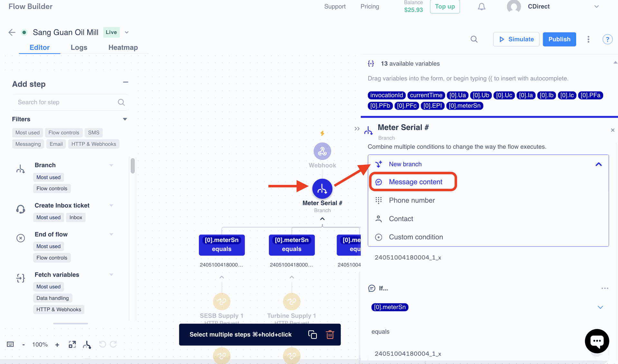Open search with magnifier icon near Simulate

[474, 39]
